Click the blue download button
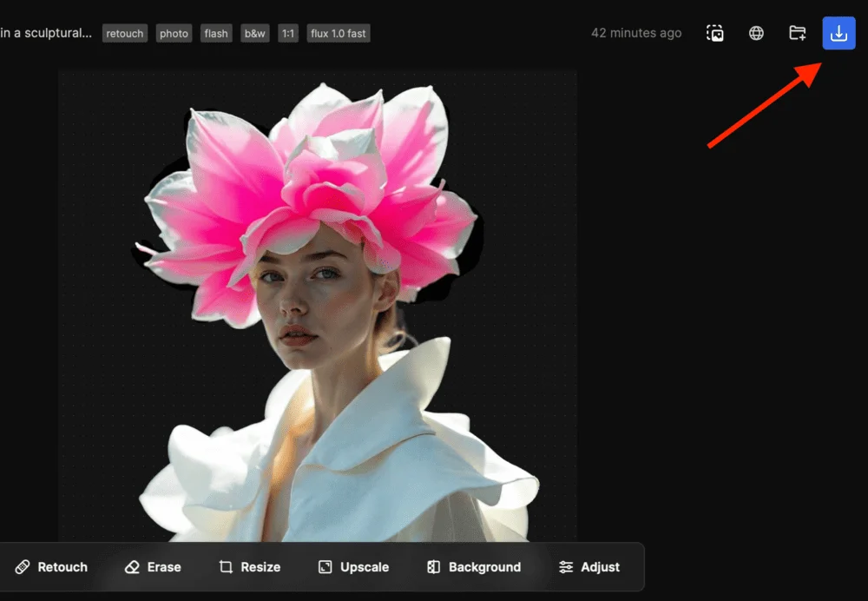 pos(838,34)
